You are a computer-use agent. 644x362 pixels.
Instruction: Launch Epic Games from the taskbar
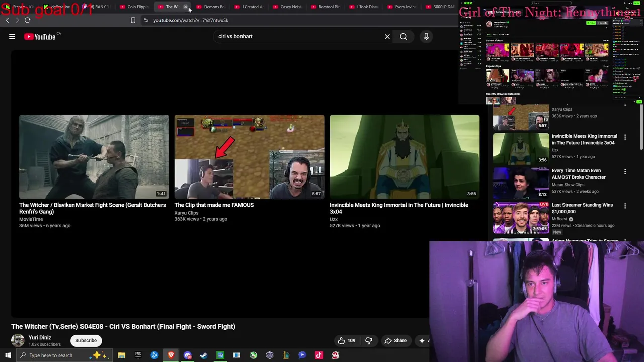pos(138,355)
